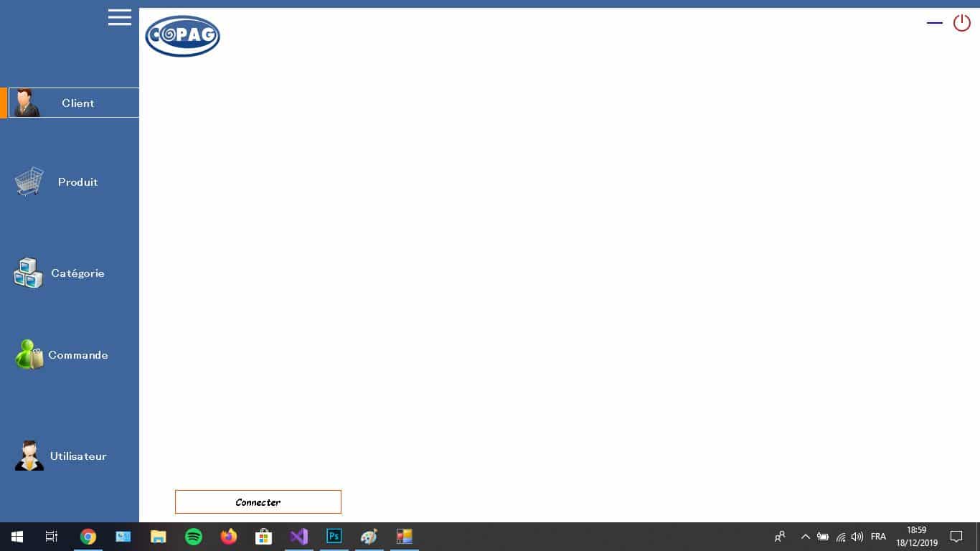Open Google Chrome from the taskbar
This screenshot has height=551, width=980.
pyautogui.click(x=88, y=537)
